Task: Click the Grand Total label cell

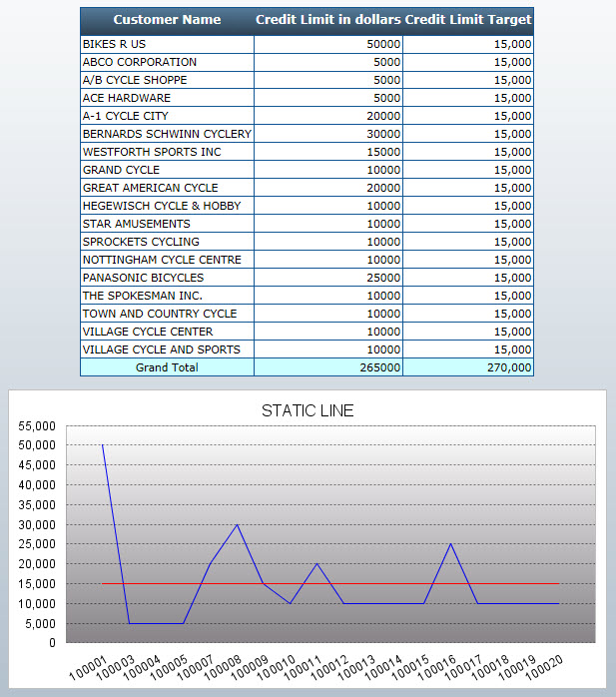Action: pyautogui.click(x=167, y=367)
